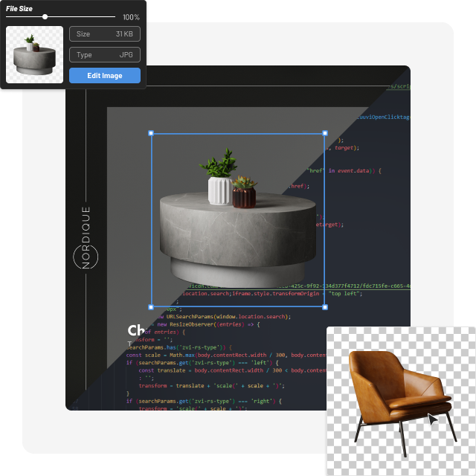Click the bottom-right selection handle
Image resolution: width=476 pixels, height=476 pixels.
tap(324, 306)
